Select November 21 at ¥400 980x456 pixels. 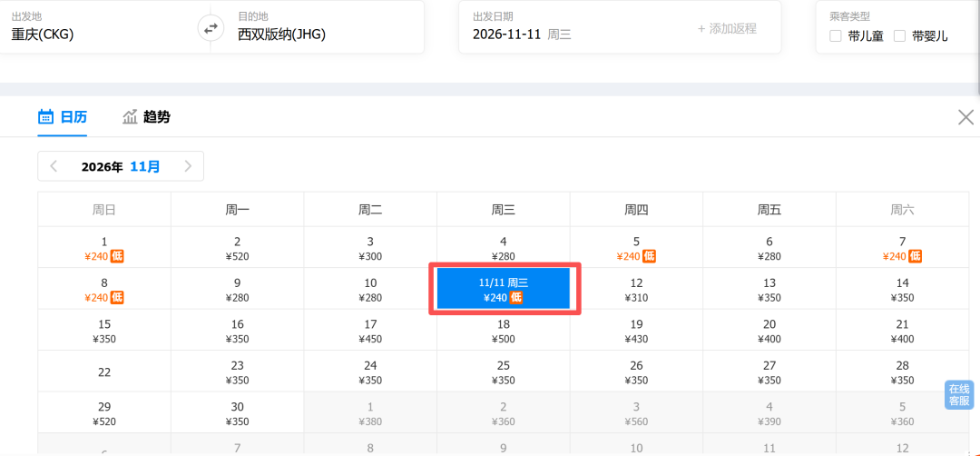pyautogui.click(x=903, y=331)
